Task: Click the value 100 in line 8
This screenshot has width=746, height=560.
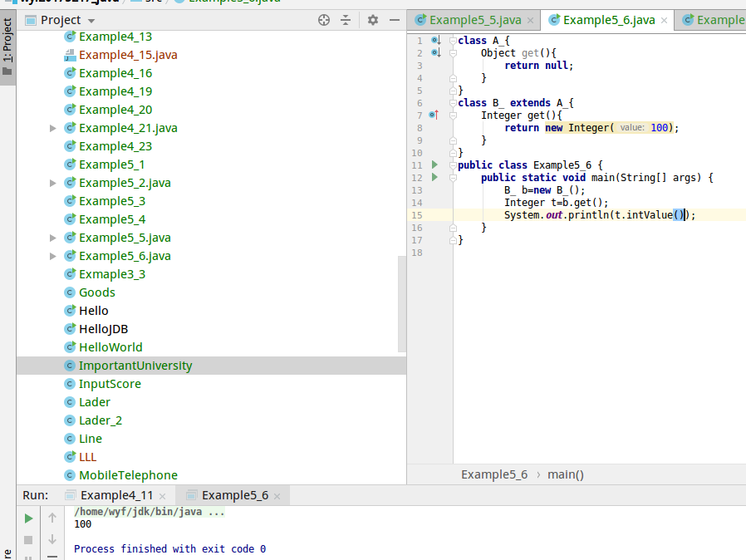Action: click(659, 127)
